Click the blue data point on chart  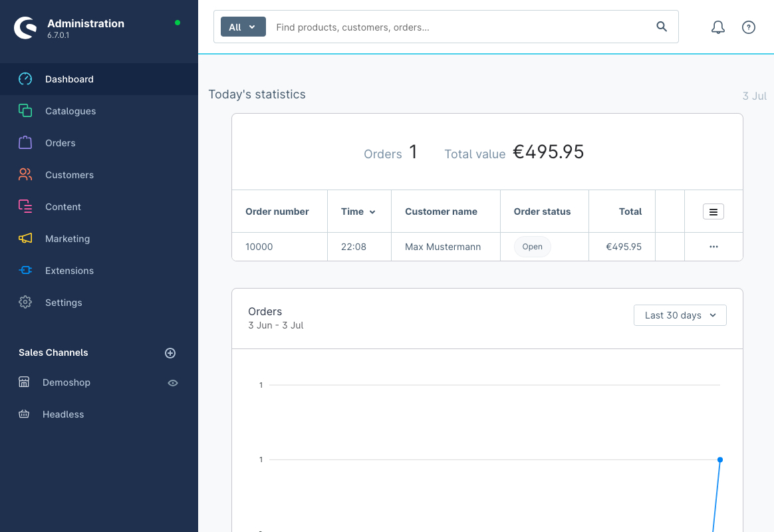[720, 460]
